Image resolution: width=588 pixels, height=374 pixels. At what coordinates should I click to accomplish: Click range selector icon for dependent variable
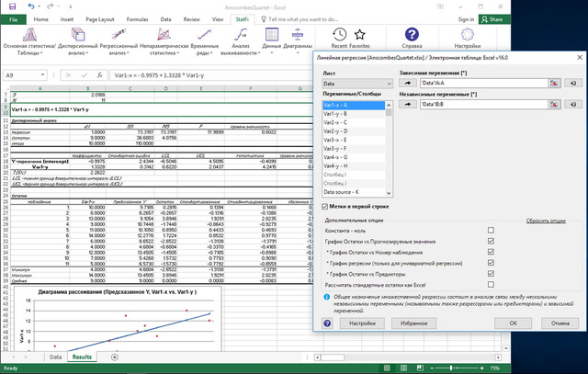click(556, 83)
